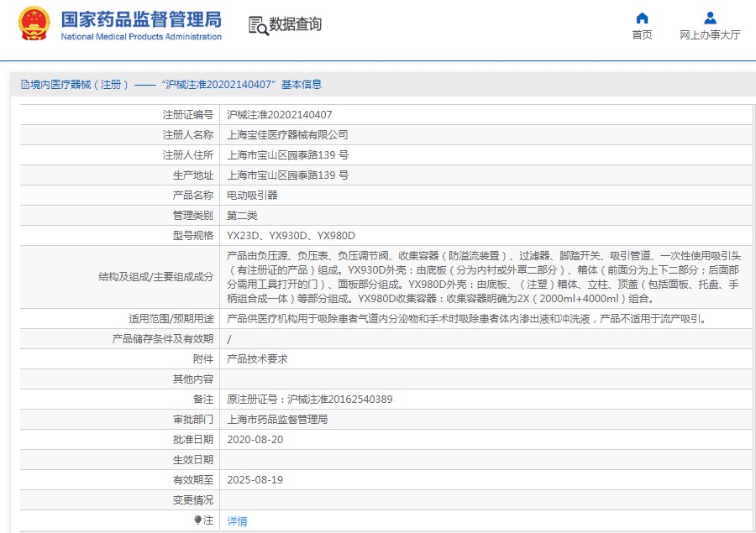Select 原注册证号：沪械注准20162540389 remark
Image resolution: width=756 pixels, height=533 pixels.
tap(309, 400)
